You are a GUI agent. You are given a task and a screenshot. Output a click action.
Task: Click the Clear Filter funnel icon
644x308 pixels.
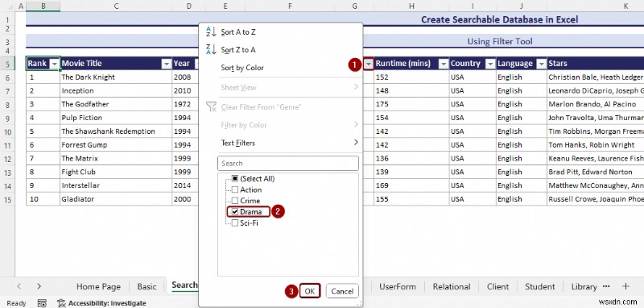211,107
